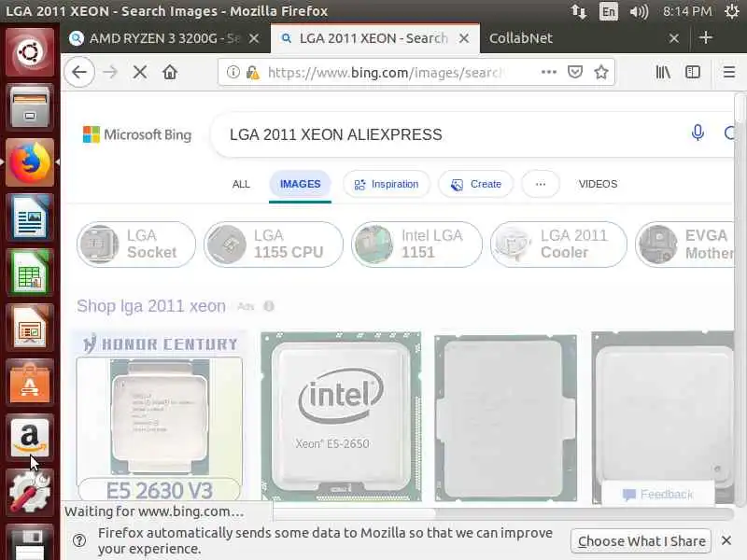Image resolution: width=747 pixels, height=560 pixels.
Task: Open the VIDEOS results tab
Action: (598, 184)
